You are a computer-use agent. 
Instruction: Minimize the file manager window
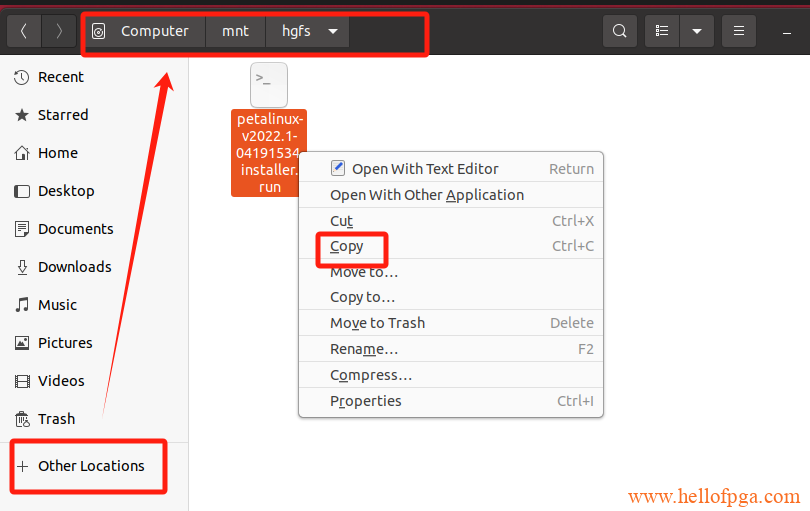click(787, 33)
